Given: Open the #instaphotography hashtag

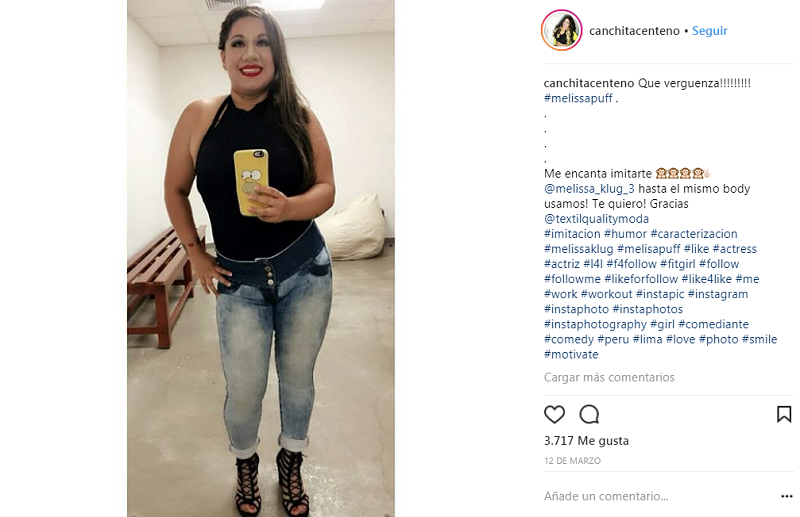Looking at the screenshot, I should click(595, 325).
